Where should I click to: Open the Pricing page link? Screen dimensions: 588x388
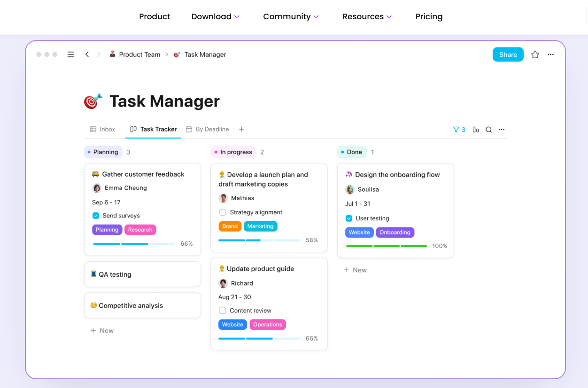click(x=429, y=16)
